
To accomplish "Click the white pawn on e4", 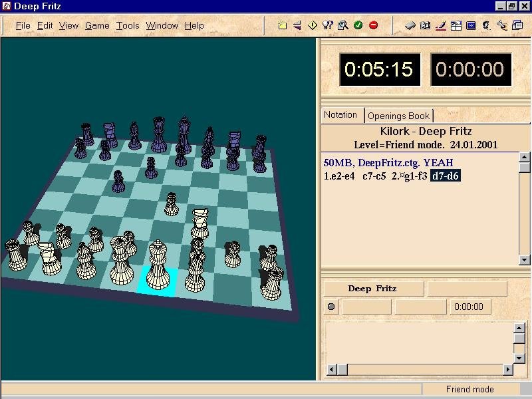I will click(171, 205).
